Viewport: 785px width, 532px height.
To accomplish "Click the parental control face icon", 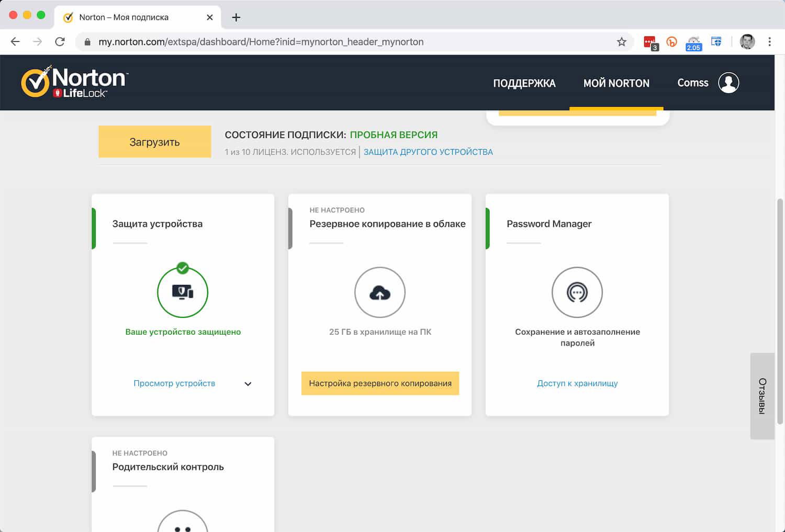I will click(x=183, y=521).
